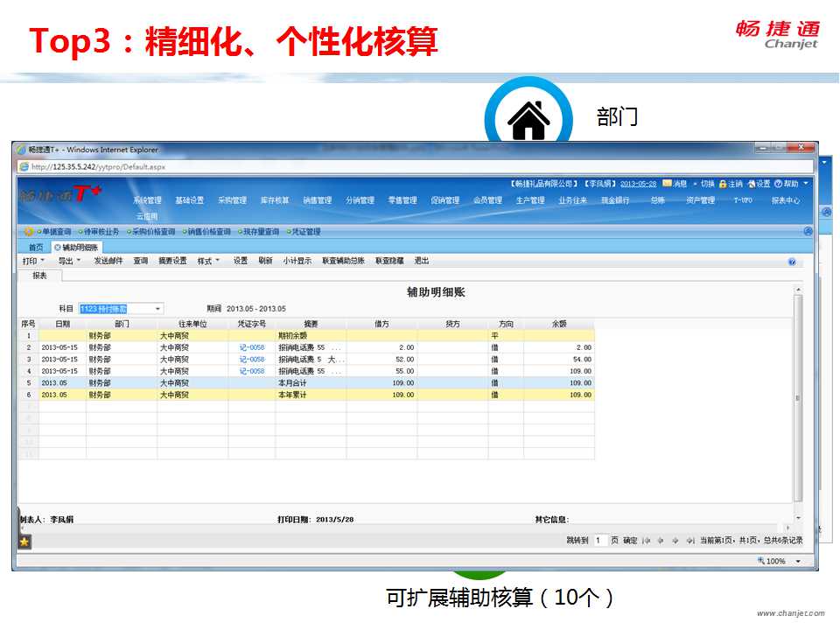Click the page number input field
This screenshot has height=630, width=840.
(600, 541)
